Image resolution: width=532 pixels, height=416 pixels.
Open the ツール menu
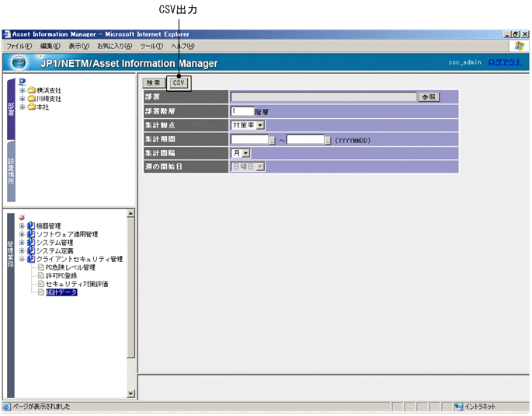click(151, 46)
